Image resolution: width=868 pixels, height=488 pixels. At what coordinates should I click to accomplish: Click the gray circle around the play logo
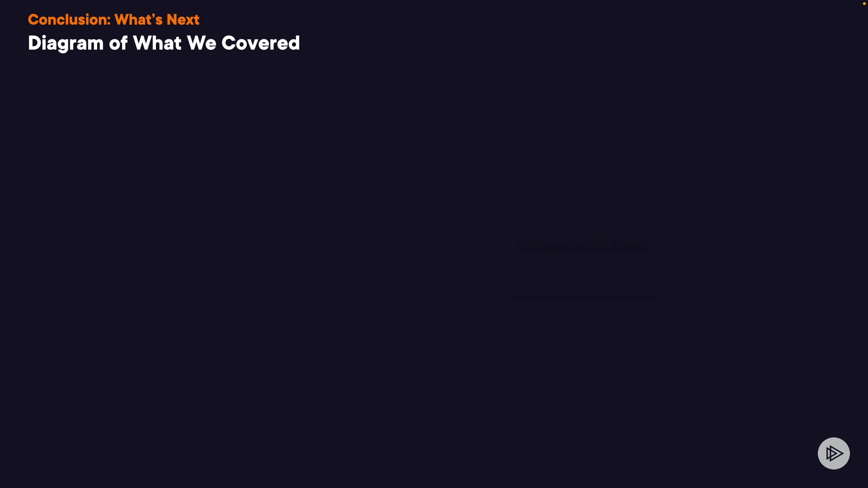click(x=834, y=453)
